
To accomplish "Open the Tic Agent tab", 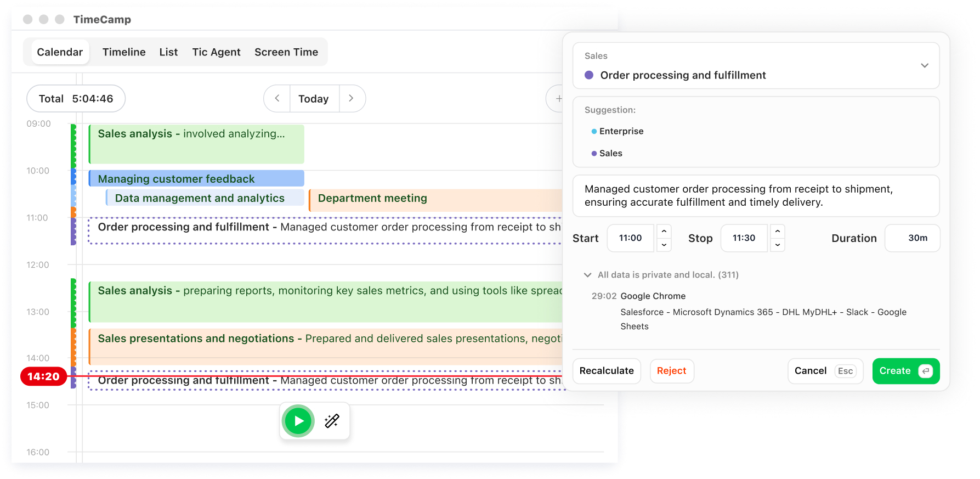I will tap(216, 52).
